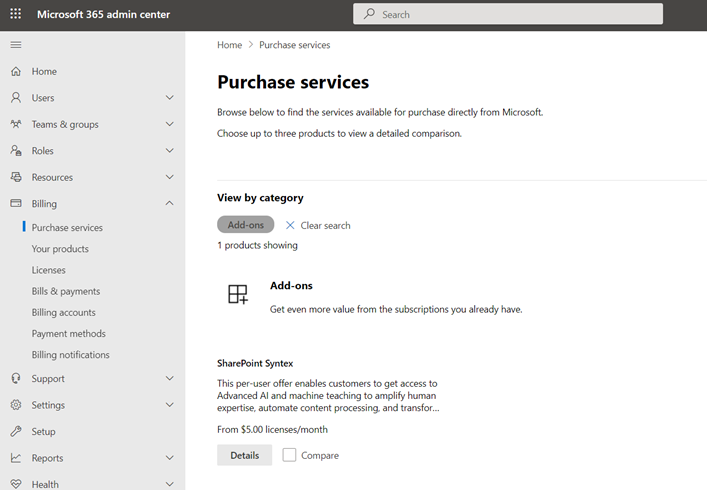Click the search magnifier icon
Image resolution: width=707 pixels, height=490 pixels.
(369, 14)
